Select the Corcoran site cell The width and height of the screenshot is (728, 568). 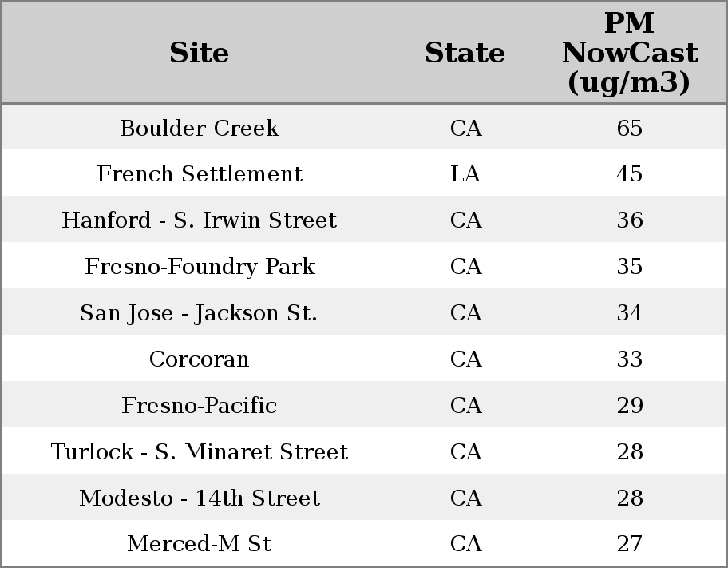coord(199,359)
